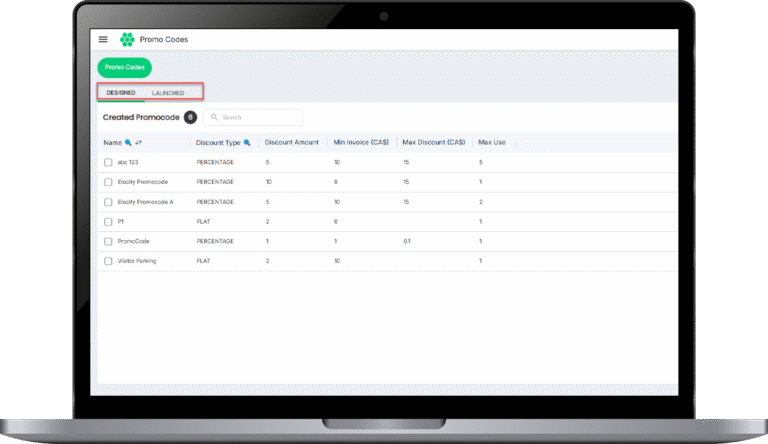Click the Max Use column header

492,143
